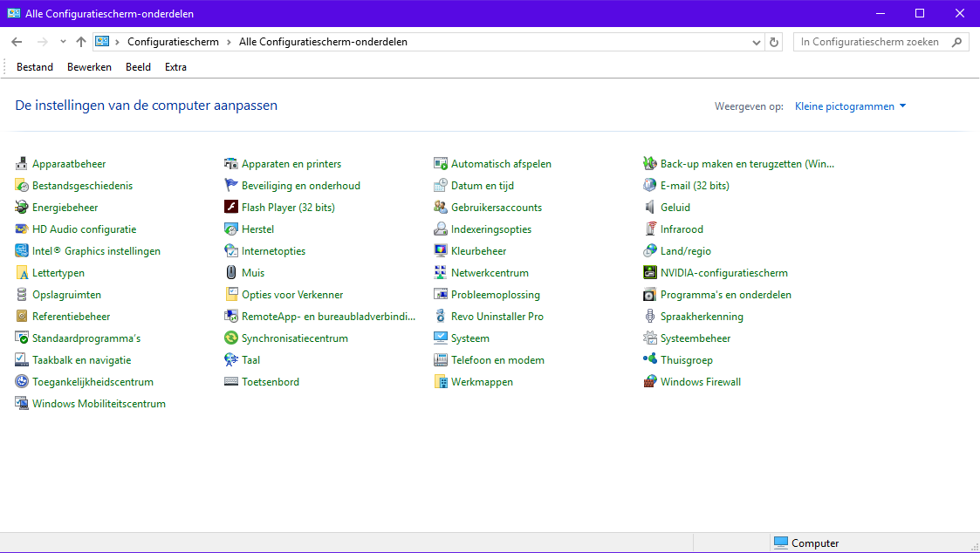Expand the recent locations dropdown arrow
Viewport: 980px width, 553px height.
63,42
